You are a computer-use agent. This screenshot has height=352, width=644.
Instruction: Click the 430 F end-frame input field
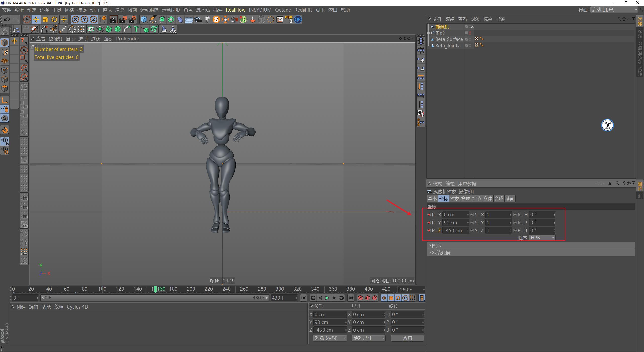[283, 298]
